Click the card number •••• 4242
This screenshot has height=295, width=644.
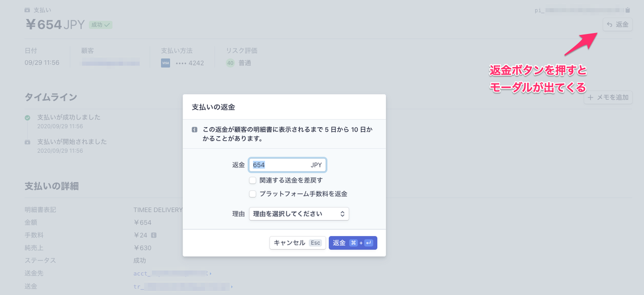pyautogui.click(x=189, y=63)
